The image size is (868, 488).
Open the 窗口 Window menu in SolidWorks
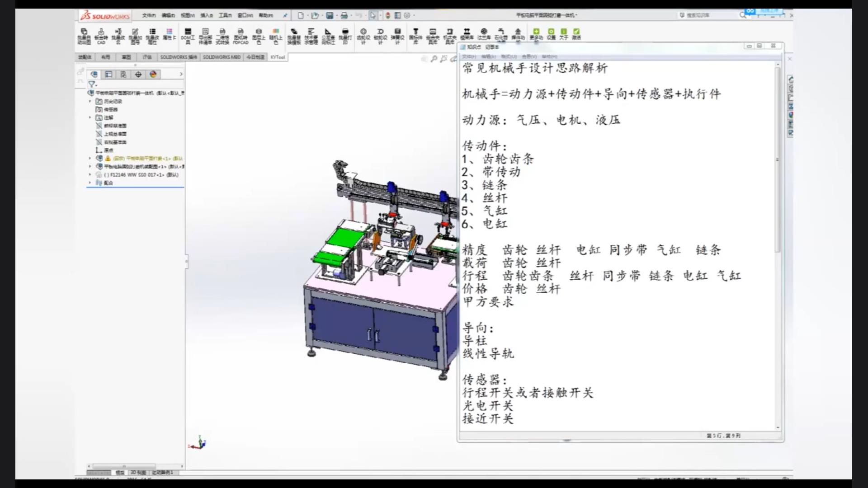245,15
